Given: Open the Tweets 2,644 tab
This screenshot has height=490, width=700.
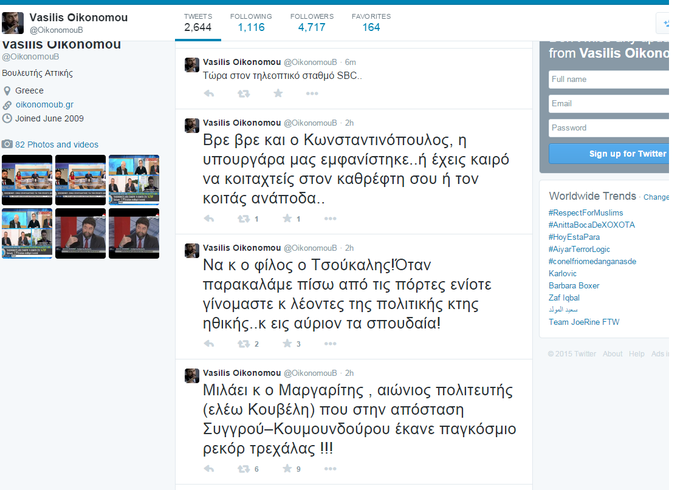Looking at the screenshot, I should [198, 23].
